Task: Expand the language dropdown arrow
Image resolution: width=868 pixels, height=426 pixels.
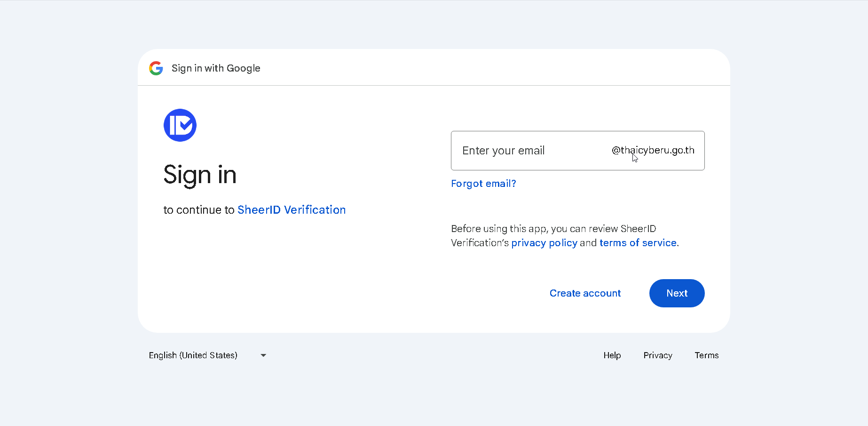Action: point(263,355)
